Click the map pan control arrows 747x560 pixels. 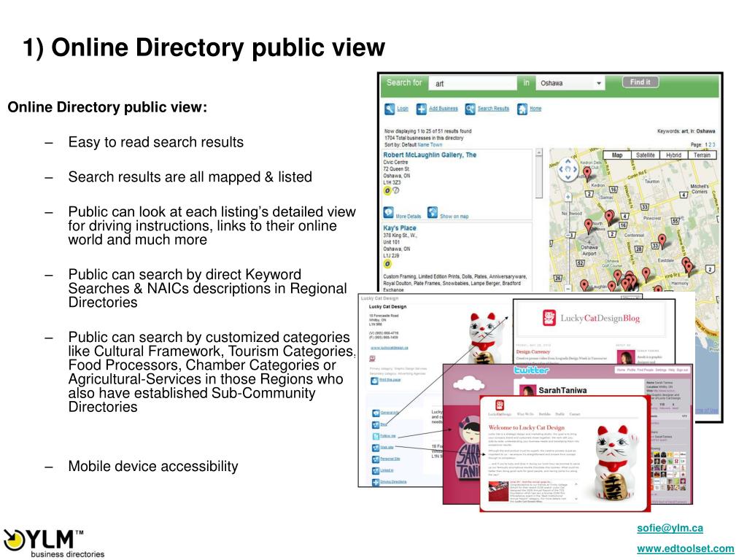click(x=568, y=169)
